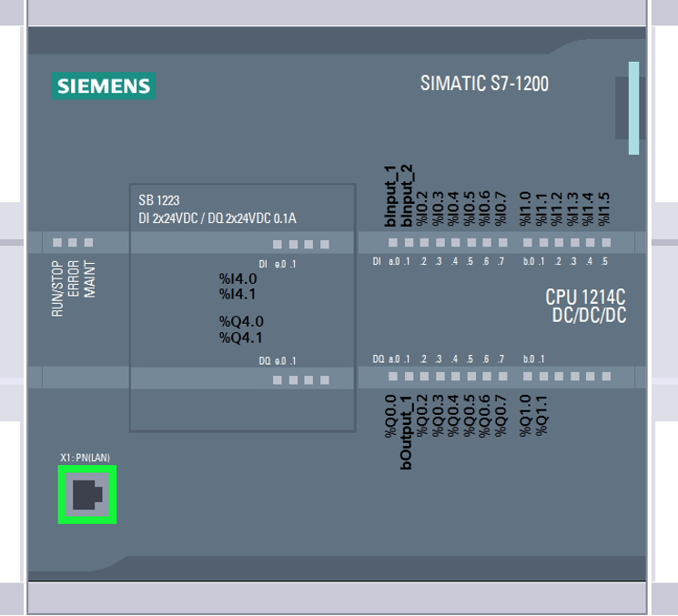This screenshot has height=616, width=678.
Task: Click the SIEMENS logo
Action: [x=103, y=86]
